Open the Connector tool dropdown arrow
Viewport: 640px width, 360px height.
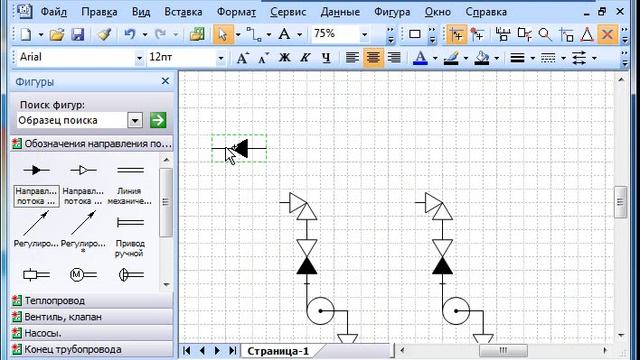tap(269, 34)
